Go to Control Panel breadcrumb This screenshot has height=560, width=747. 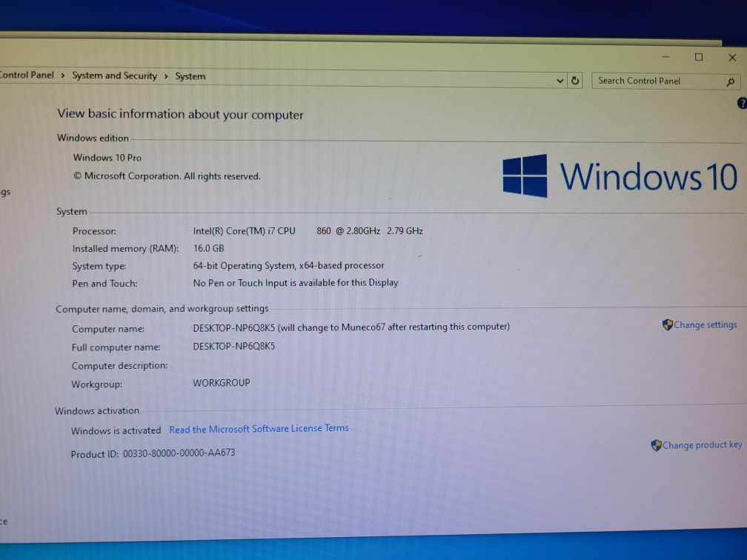click(27, 75)
